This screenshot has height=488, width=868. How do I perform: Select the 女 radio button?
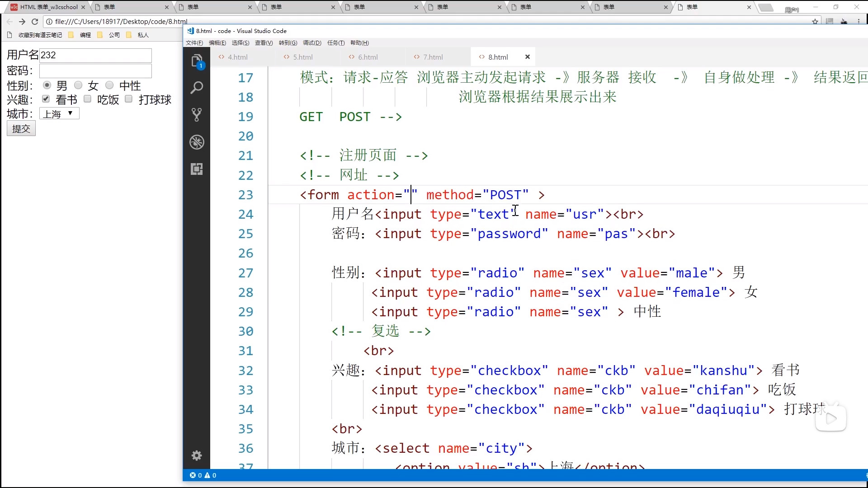78,85
